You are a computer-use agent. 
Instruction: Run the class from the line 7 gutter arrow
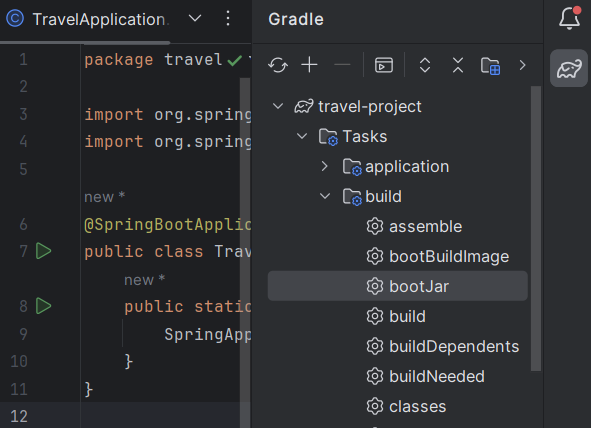click(43, 251)
